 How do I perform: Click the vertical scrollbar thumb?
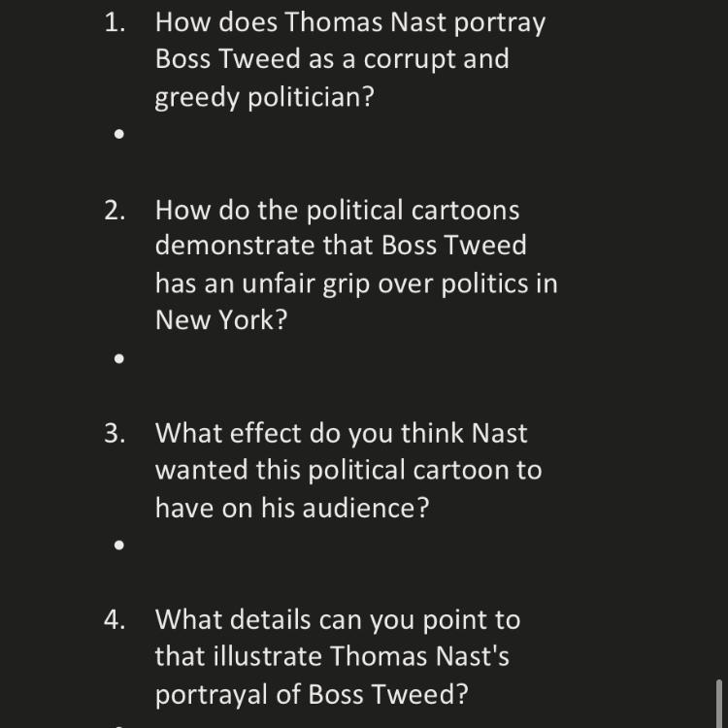pyautogui.click(x=718, y=703)
